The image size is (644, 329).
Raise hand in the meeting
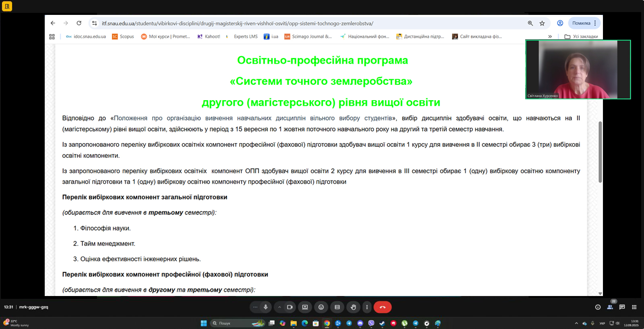[353, 307]
